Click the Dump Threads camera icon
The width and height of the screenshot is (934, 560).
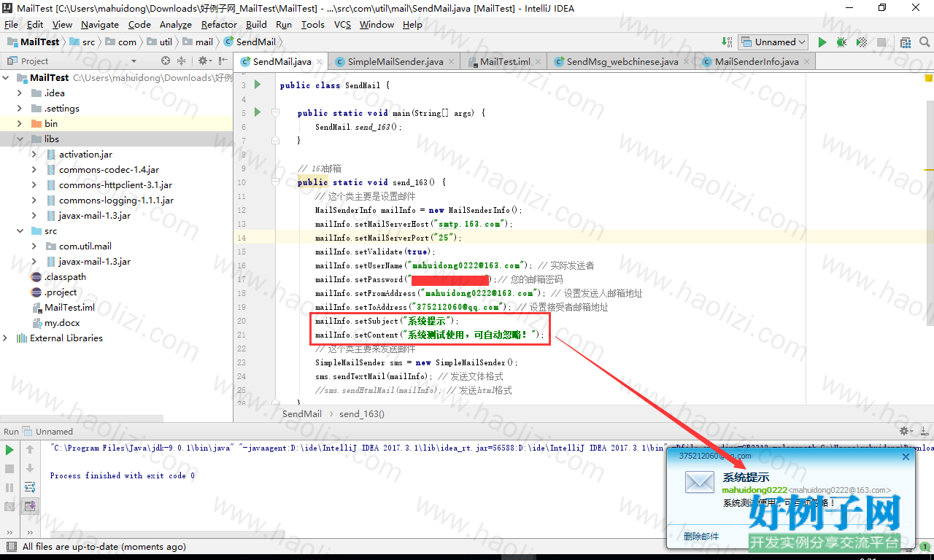tap(9, 506)
